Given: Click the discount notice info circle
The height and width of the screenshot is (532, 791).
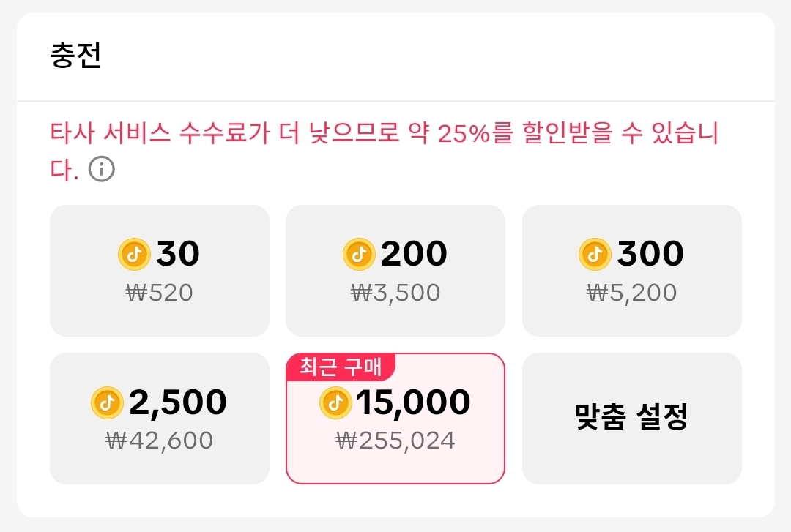Looking at the screenshot, I should click(103, 170).
